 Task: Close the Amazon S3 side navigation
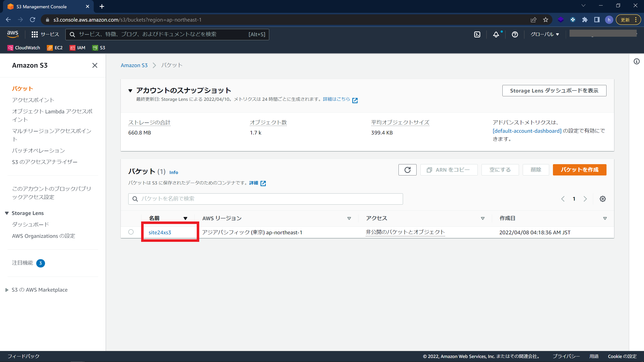[95, 65]
